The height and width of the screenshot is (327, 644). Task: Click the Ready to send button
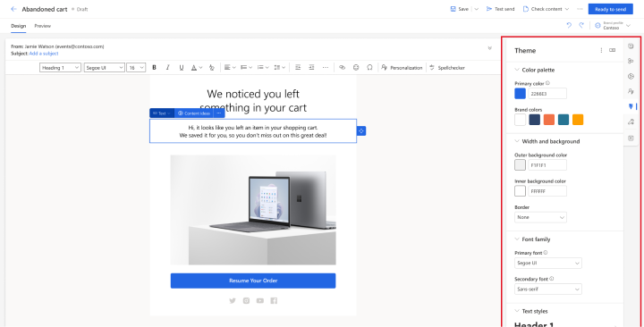[x=610, y=9]
